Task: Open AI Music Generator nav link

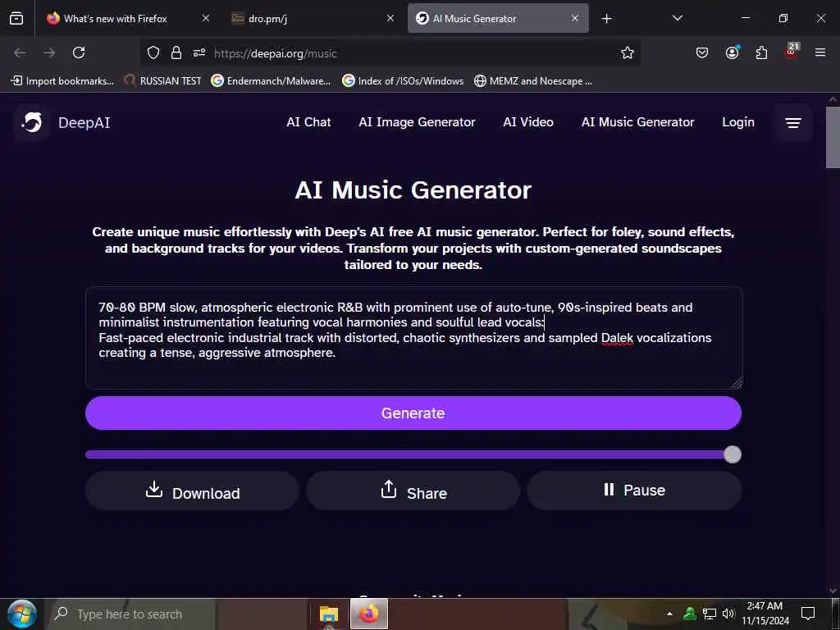Action: click(637, 122)
